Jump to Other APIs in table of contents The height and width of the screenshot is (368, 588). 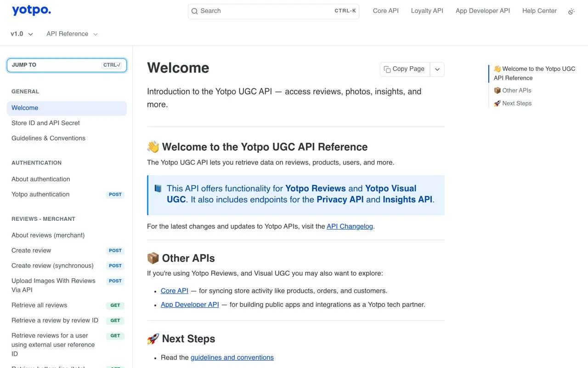pos(512,91)
